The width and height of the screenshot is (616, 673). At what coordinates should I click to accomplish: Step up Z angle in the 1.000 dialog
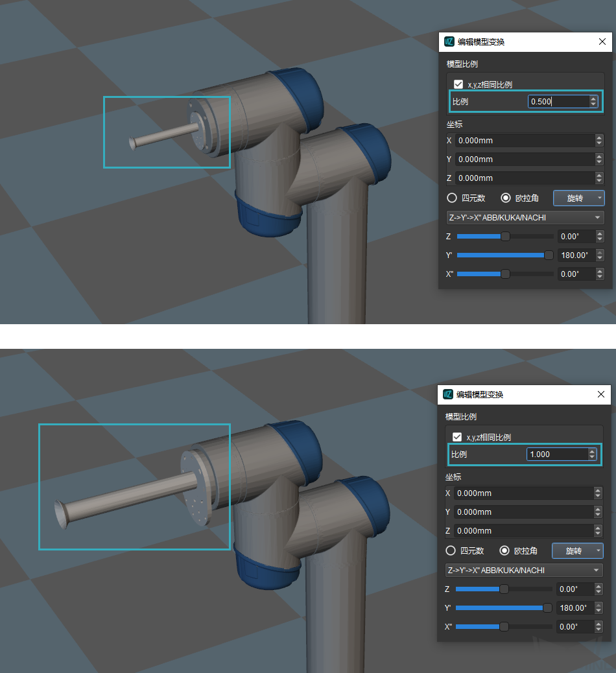click(x=598, y=586)
